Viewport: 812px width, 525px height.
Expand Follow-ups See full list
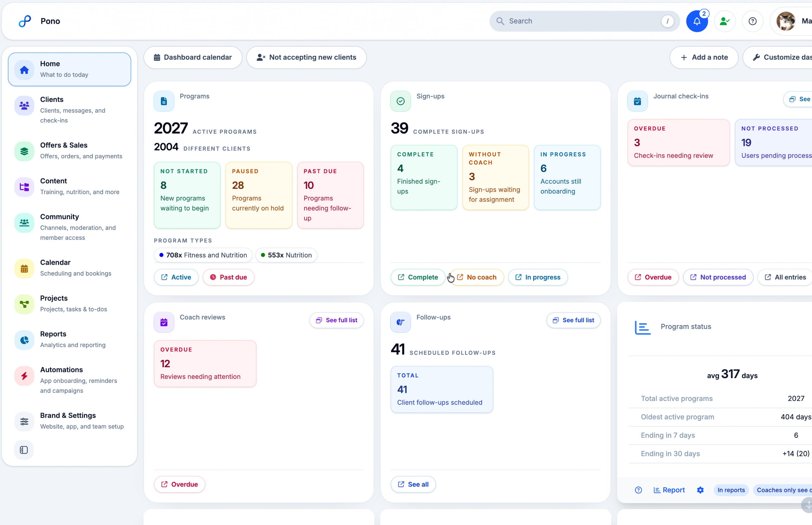(x=573, y=320)
